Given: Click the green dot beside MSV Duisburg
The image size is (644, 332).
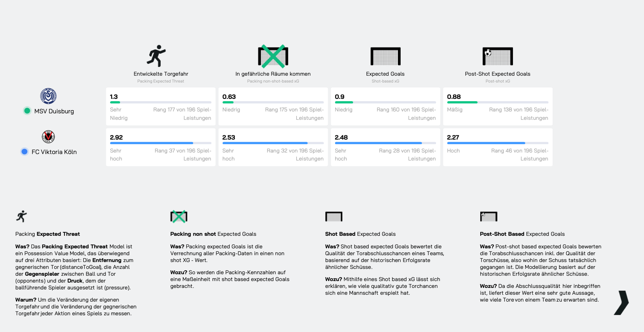Looking at the screenshot, I should tap(27, 111).
